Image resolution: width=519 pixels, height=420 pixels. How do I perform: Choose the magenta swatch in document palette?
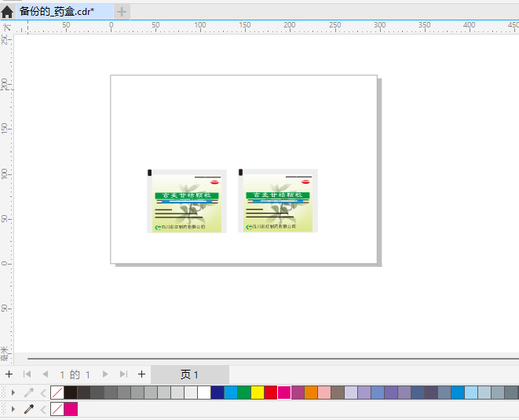click(x=71, y=409)
